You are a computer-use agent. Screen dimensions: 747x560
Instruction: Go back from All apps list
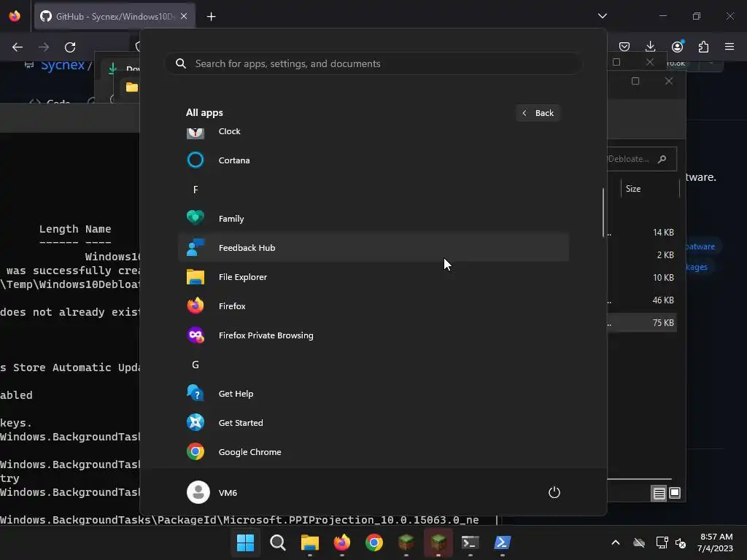click(x=538, y=113)
